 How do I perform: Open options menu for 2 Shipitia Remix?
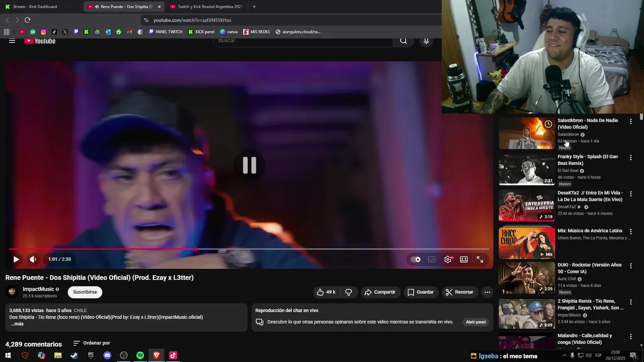coord(630,302)
